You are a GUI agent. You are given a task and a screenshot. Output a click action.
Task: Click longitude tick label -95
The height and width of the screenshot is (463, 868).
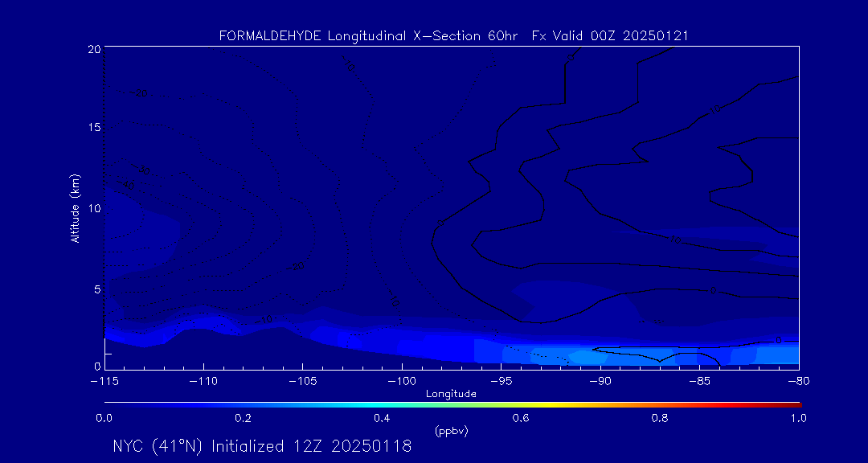click(501, 382)
